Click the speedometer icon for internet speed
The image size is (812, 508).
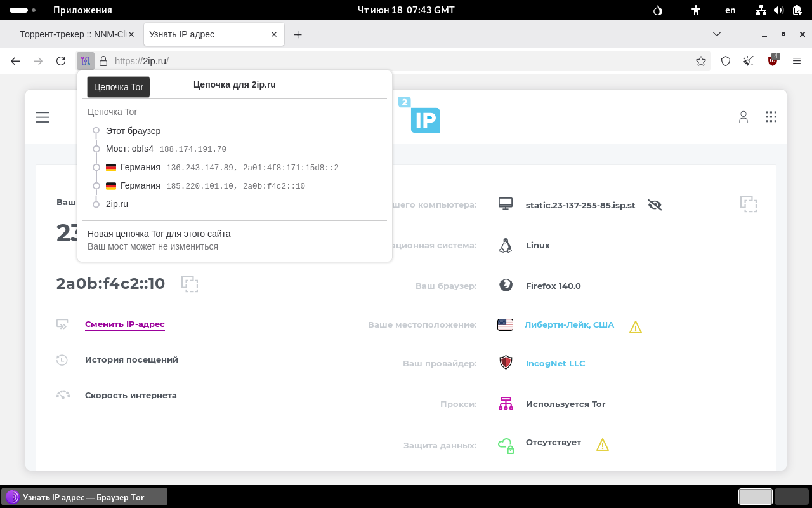point(63,394)
